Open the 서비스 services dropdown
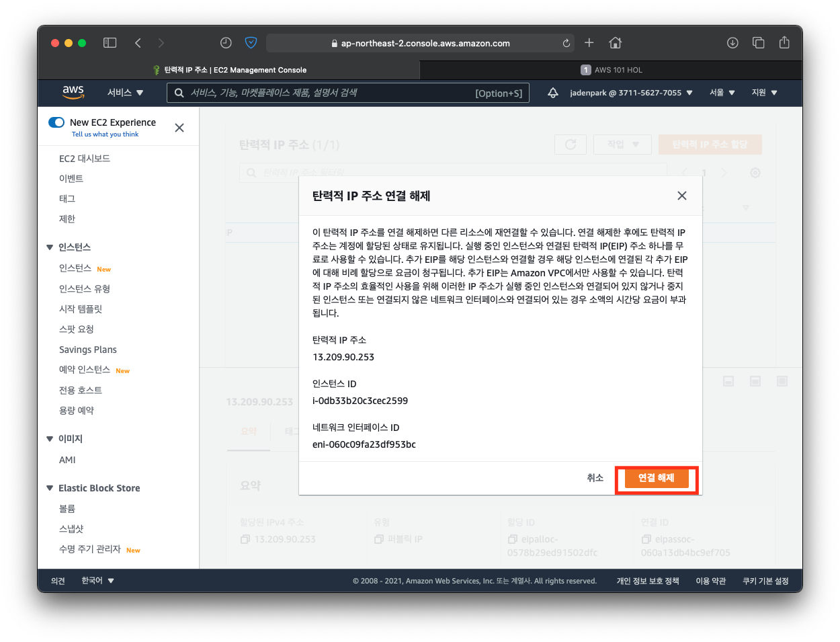Image resolution: width=840 pixels, height=642 pixels. tap(126, 93)
